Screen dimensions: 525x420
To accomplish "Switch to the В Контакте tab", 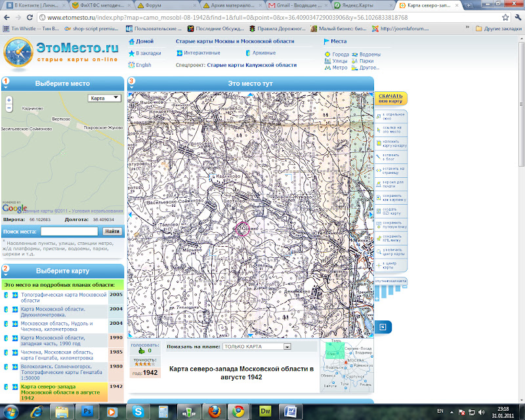I will point(35,5).
